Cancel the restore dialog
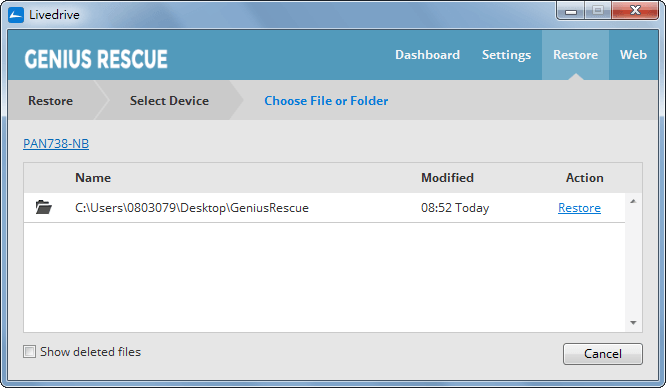Viewport: 666px width, 388px height. click(x=603, y=354)
